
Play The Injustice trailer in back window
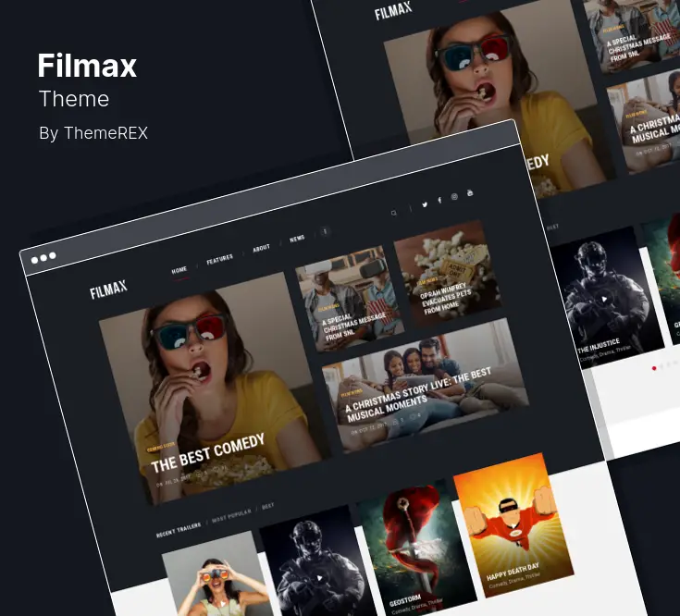point(603,299)
